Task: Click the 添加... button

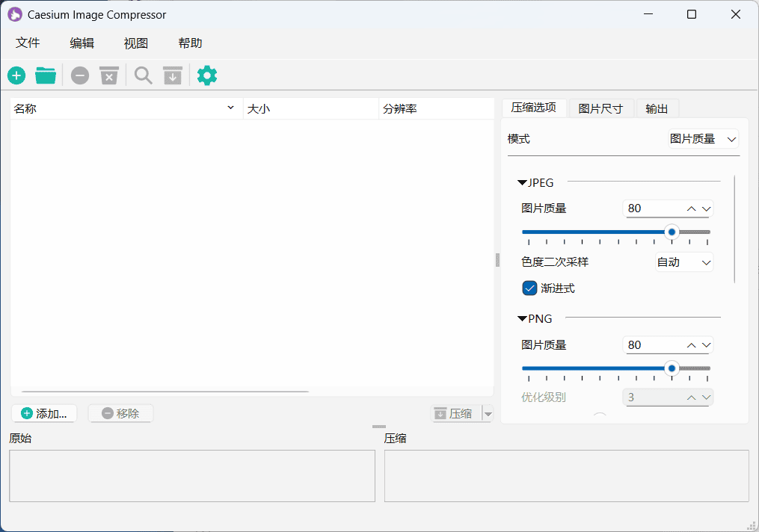Action: pos(44,413)
